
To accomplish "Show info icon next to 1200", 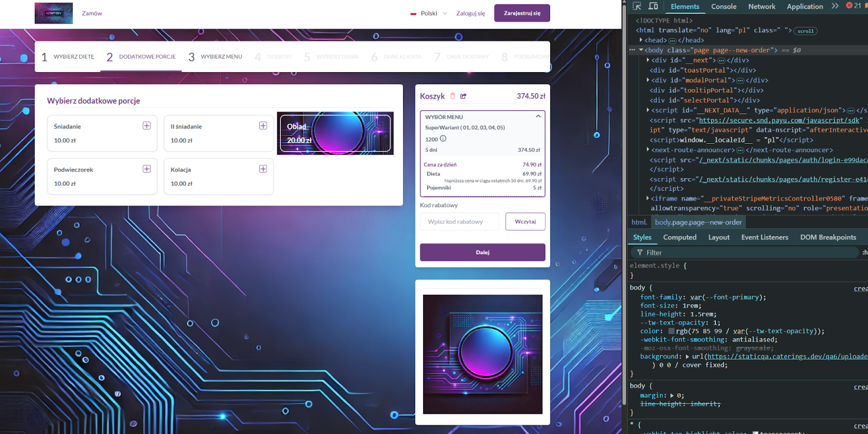I will pyautogui.click(x=443, y=139).
